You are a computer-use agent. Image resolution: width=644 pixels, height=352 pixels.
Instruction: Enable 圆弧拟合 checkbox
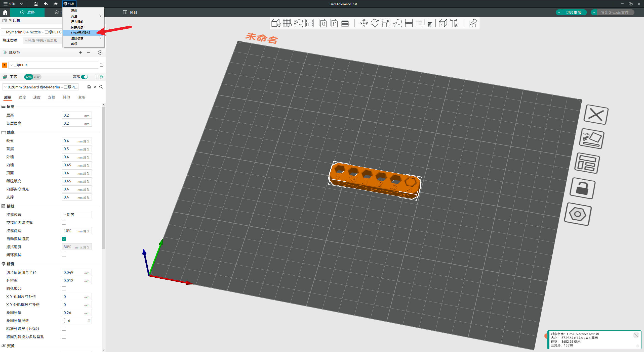tap(64, 288)
